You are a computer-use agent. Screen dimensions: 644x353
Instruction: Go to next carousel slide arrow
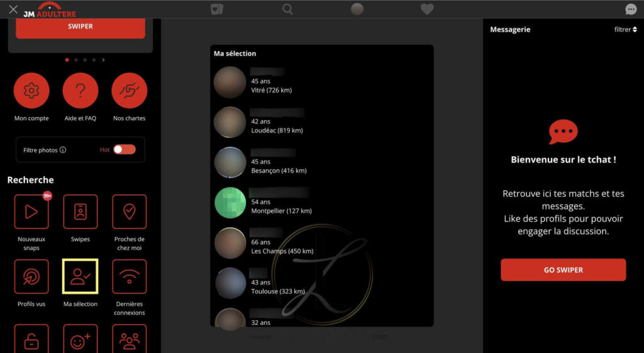coord(104,60)
